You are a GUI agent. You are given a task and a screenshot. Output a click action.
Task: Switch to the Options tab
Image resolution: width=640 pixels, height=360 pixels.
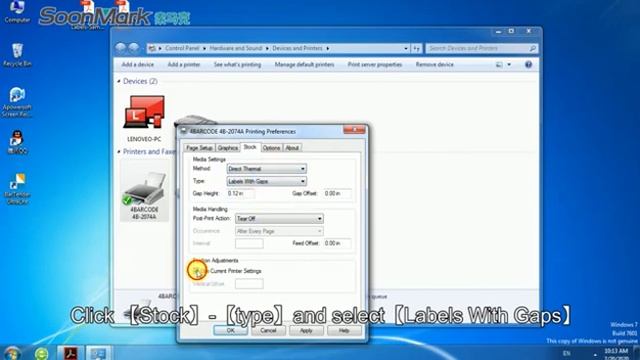[x=271, y=148]
